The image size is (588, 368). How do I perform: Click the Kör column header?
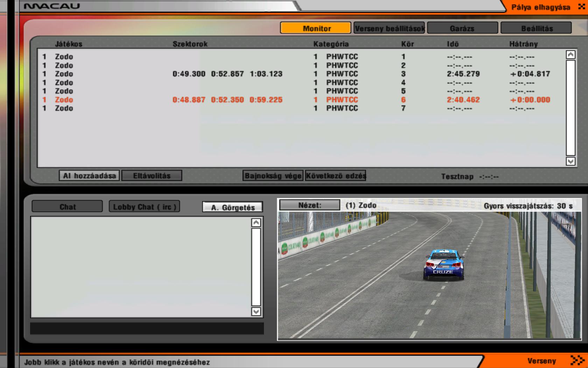tap(407, 44)
